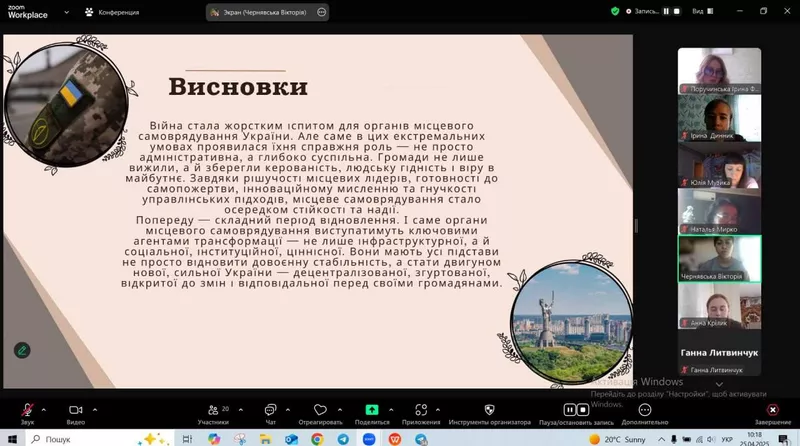
Task: Show hidden tray icons chevron
Action: [661, 439]
